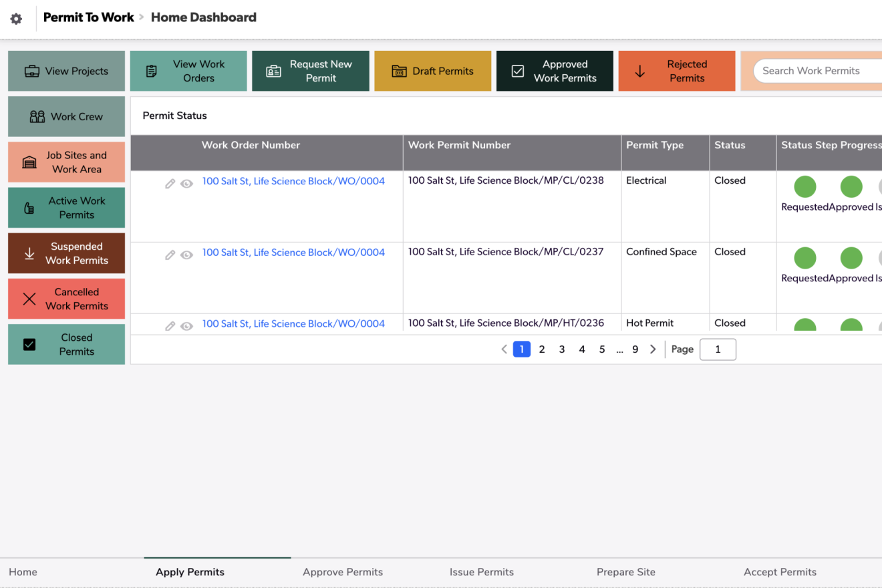Click the settings gear icon

(x=16, y=19)
